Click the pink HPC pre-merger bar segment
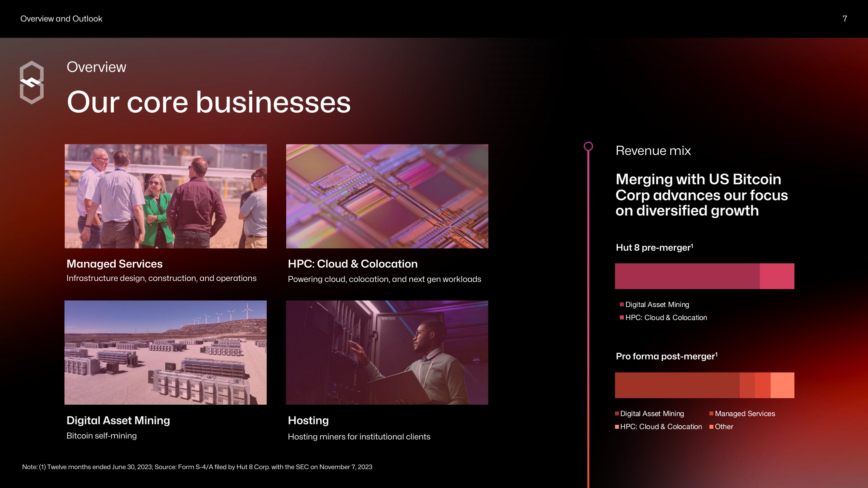The height and width of the screenshot is (488, 868). coord(777,276)
